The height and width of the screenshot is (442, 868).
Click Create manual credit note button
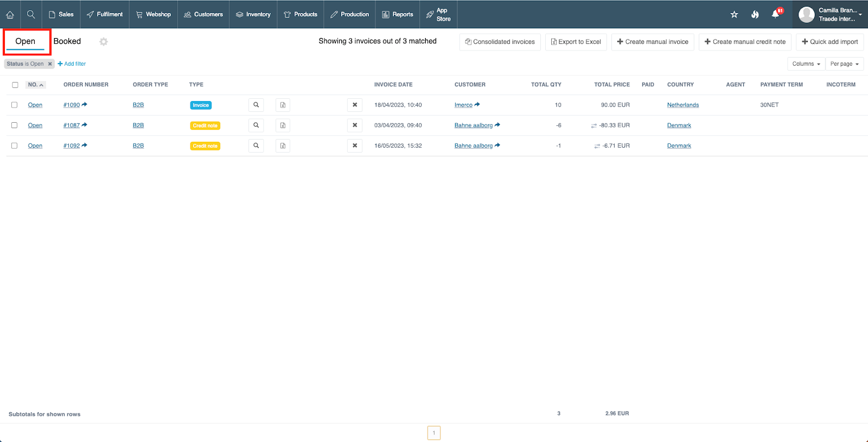(745, 42)
